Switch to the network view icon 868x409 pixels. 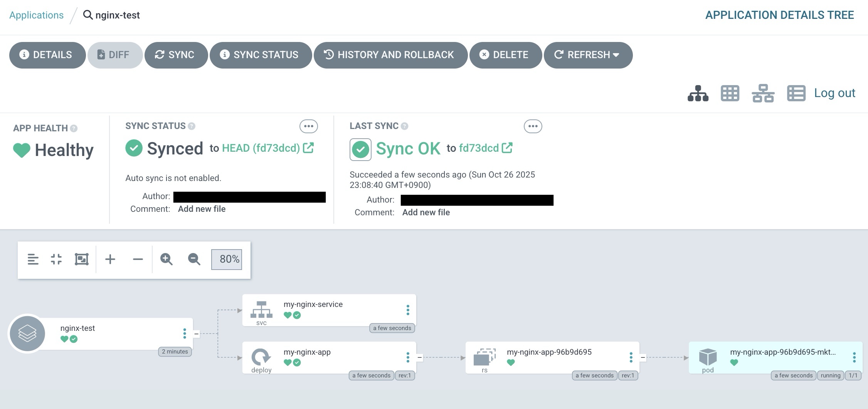tap(763, 93)
